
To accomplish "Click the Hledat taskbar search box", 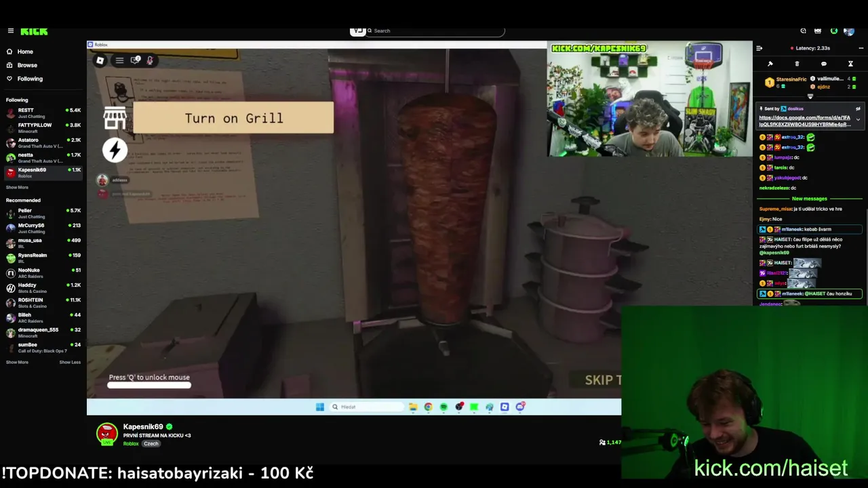I will 366,407.
